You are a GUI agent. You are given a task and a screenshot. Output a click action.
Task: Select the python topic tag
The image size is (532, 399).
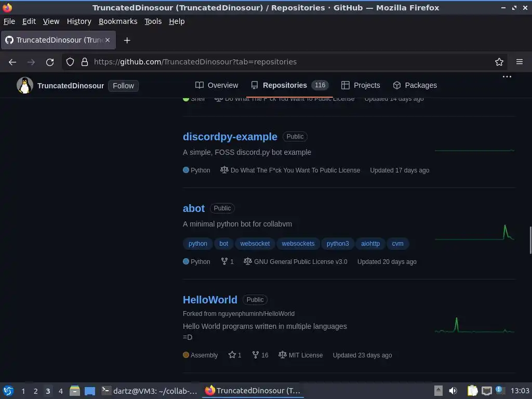[198, 244]
